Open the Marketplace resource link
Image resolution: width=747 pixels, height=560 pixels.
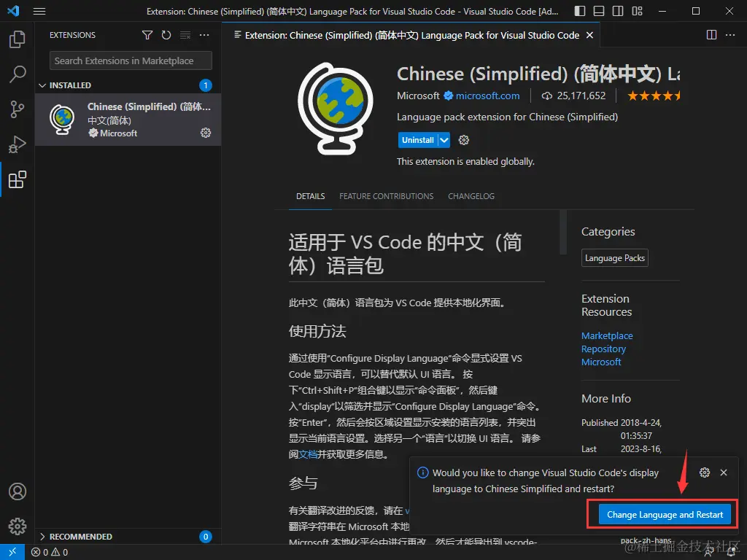pos(607,335)
